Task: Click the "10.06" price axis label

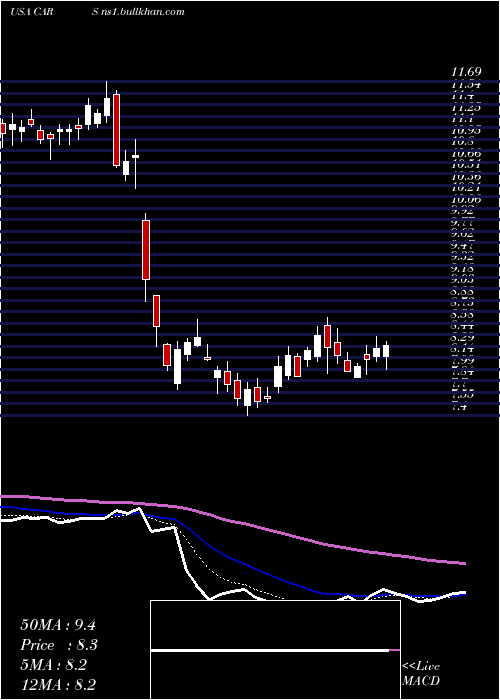Action: pos(466,200)
